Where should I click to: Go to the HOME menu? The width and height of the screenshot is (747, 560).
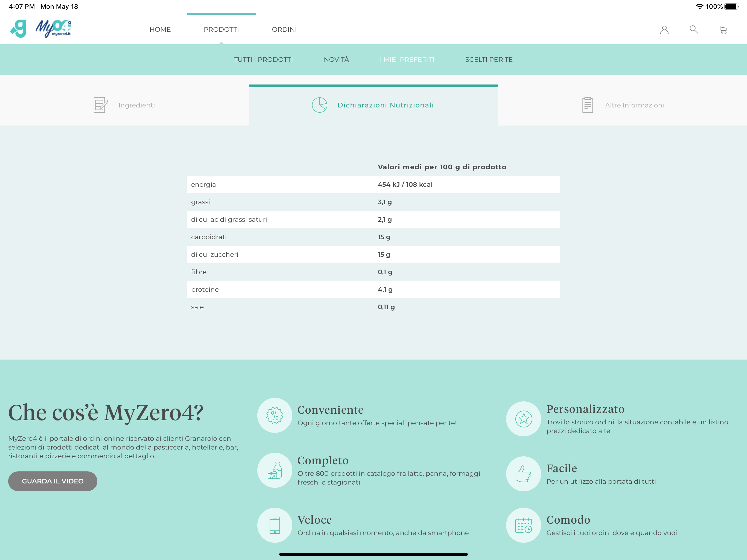[160, 29]
